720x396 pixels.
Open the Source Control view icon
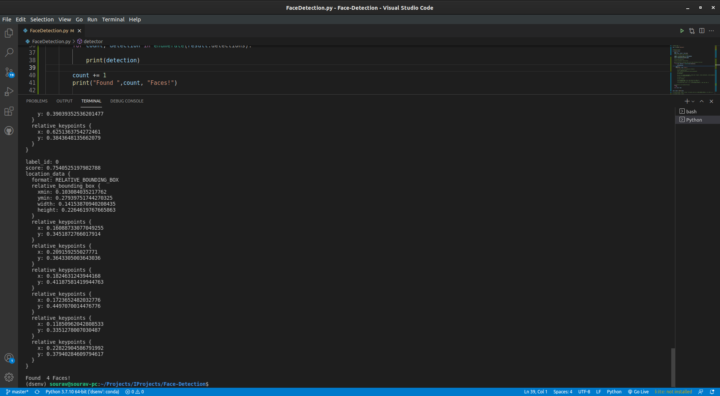pyautogui.click(x=9, y=72)
